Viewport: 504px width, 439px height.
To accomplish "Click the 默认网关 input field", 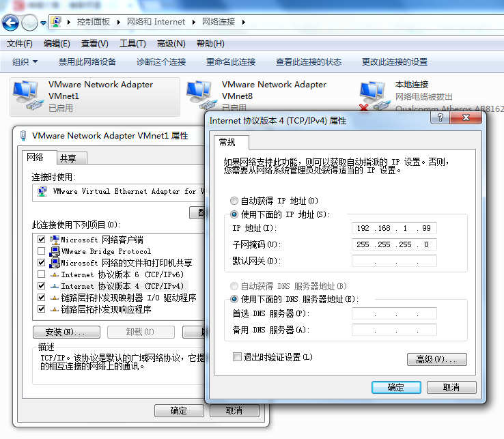I will pos(394,261).
